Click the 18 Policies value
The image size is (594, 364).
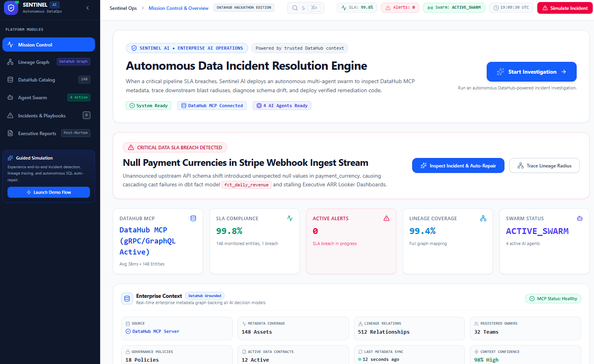point(142,360)
